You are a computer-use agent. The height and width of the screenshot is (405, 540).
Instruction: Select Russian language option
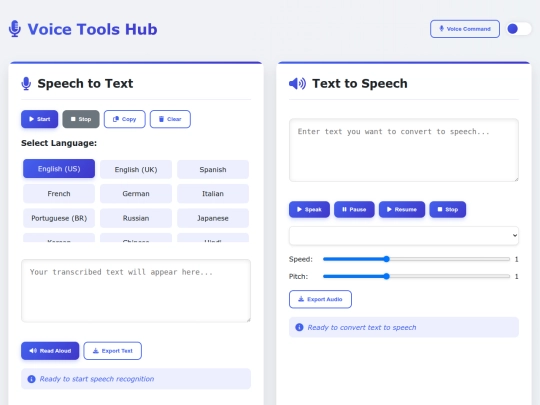pyautogui.click(x=136, y=218)
